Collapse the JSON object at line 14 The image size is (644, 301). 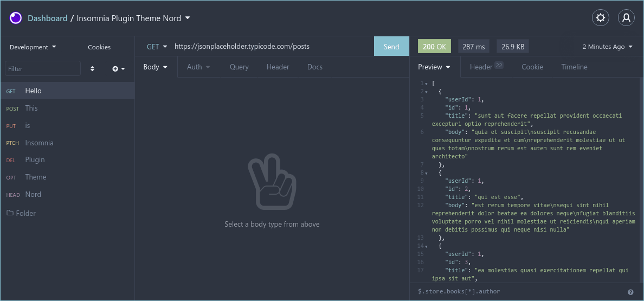[x=426, y=246]
